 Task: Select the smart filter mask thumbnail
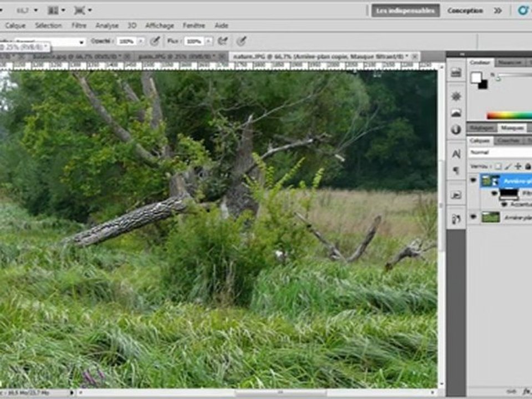pos(509,193)
